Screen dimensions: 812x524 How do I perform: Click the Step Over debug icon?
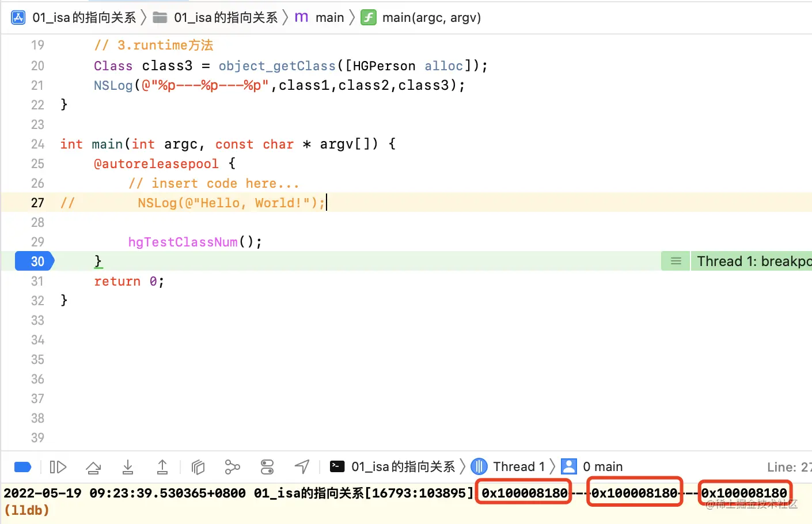(93, 467)
